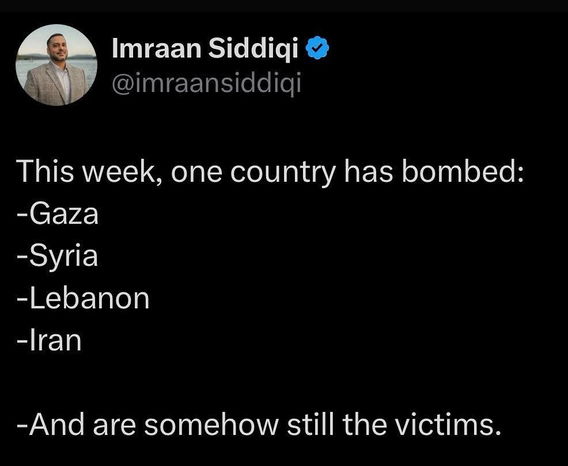Click the word 'And' in the last line
568x466 pixels.
pos(57,424)
